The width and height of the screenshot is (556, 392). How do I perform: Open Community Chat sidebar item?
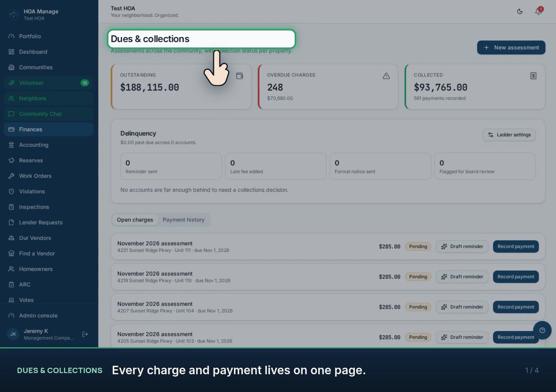click(49, 114)
